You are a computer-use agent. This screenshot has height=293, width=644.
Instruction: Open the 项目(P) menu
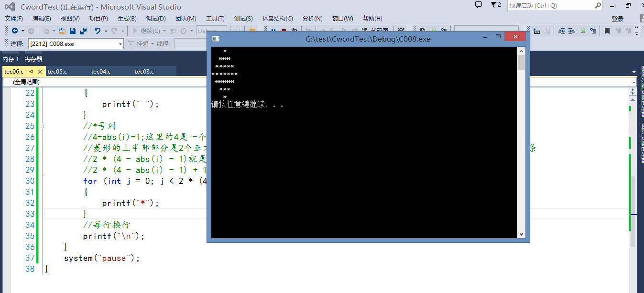[x=98, y=19]
